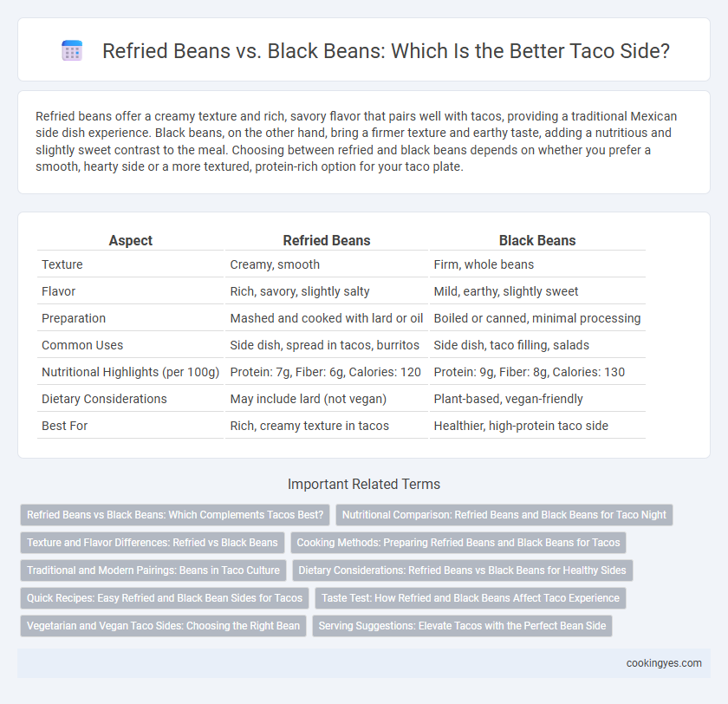Viewport: 728px width, 704px height.
Task: Select 'Texture and Flavor Differences' tag
Action: pyautogui.click(x=153, y=543)
